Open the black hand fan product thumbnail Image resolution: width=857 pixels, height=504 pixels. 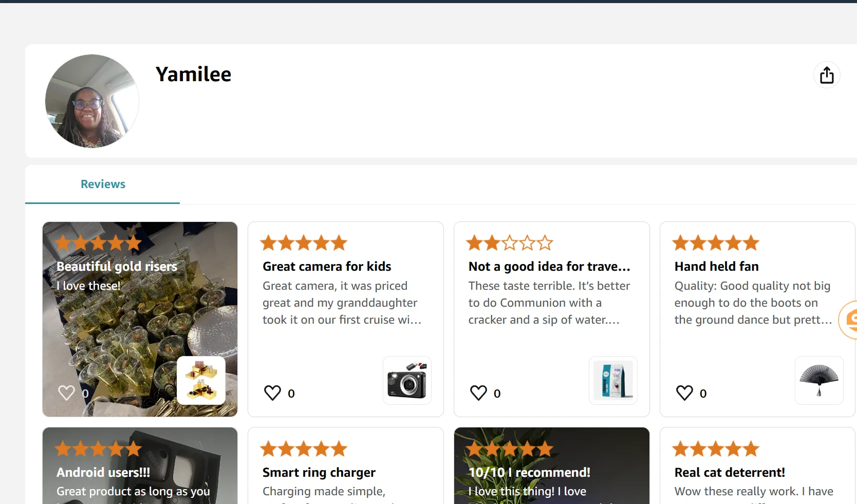tap(819, 380)
